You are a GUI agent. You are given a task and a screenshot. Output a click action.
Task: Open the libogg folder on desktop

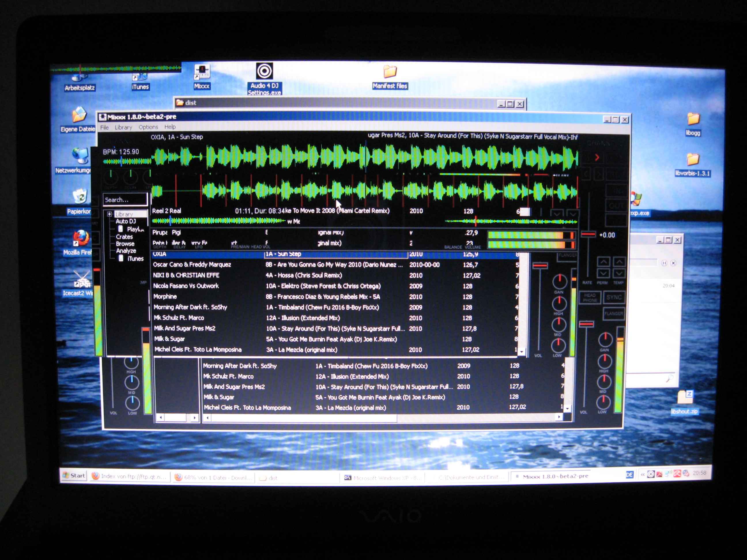click(x=693, y=124)
